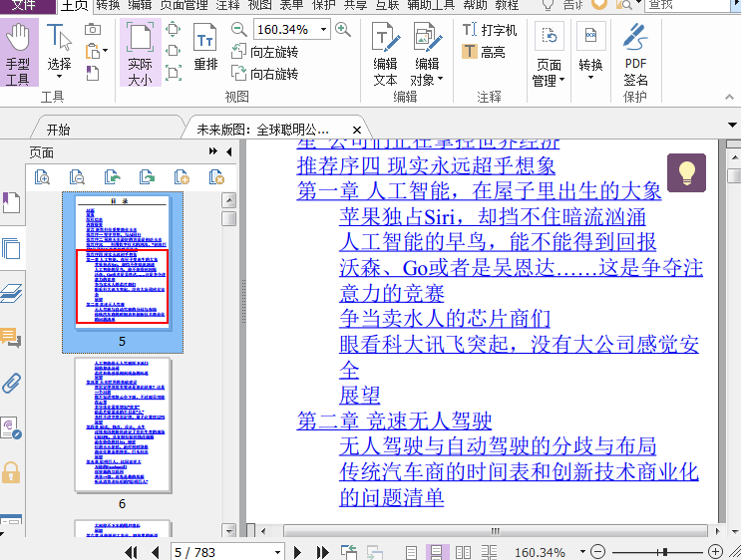Go to first page button
Viewport: 741px width, 560px height.
pos(131,551)
